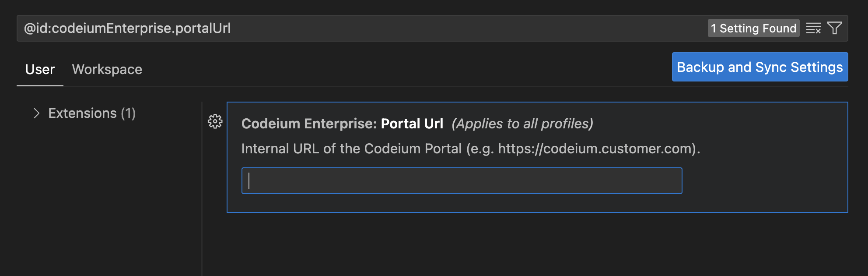The width and height of the screenshot is (868, 276).
Task: Switch to the Workspace settings tab
Action: 107,69
